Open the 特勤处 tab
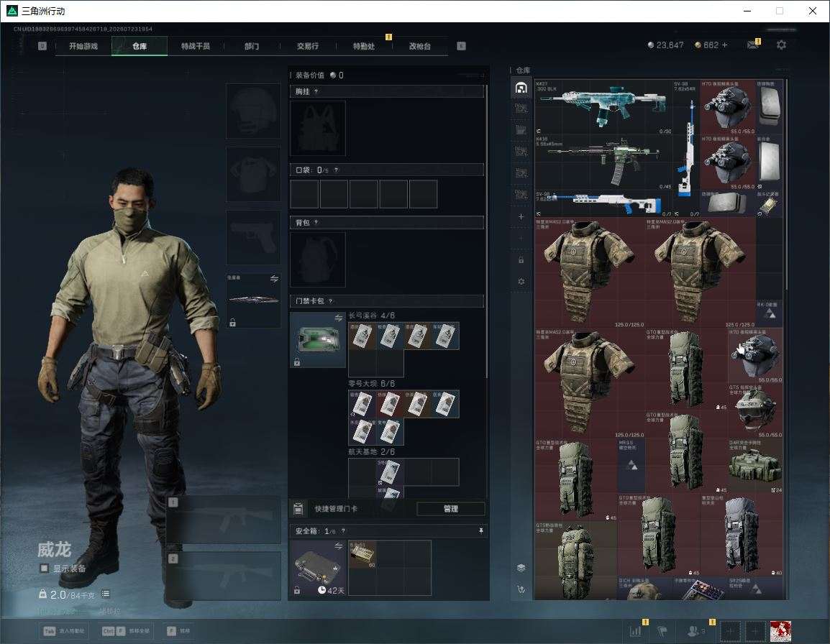This screenshot has height=644, width=830. (364, 46)
